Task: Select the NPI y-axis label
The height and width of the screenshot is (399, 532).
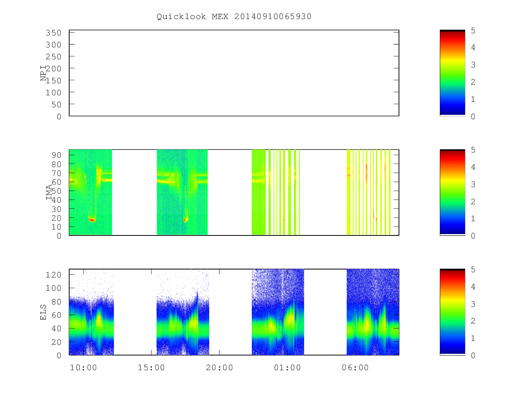Action: 43,73
